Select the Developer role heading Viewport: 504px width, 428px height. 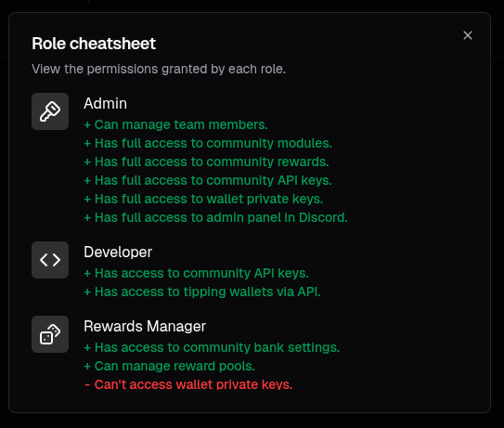118,253
